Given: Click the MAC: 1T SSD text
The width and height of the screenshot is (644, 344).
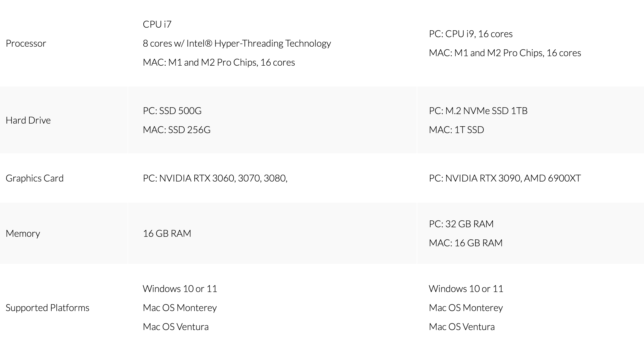Looking at the screenshot, I should click(x=456, y=130).
